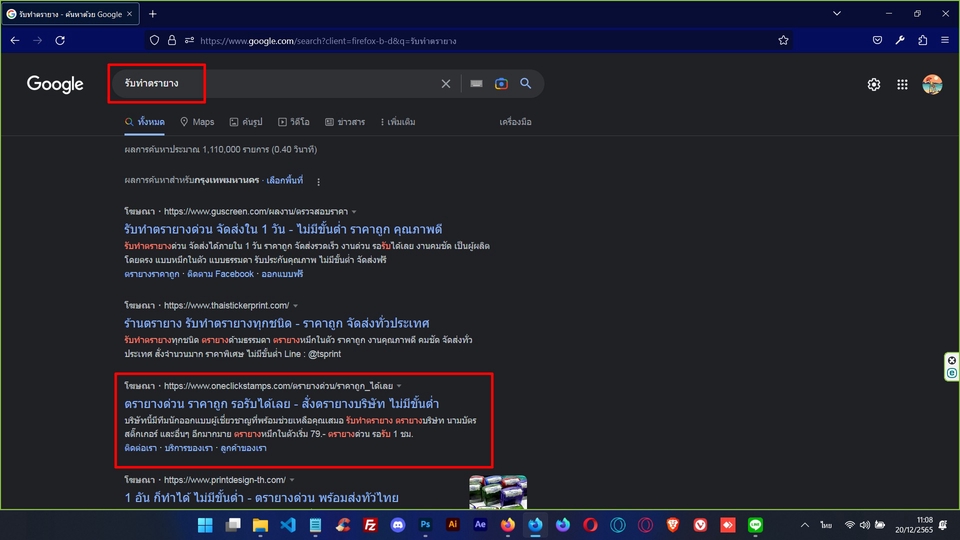Switch input language via ไทย indicator
Image resolution: width=960 pixels, height=540 pixels.
click(x=827, y=525)
